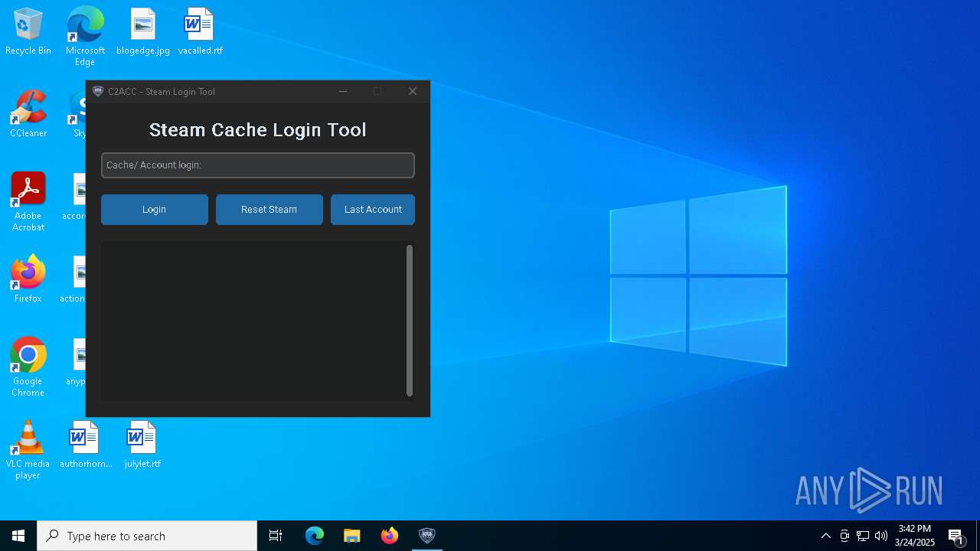Minimize the C2ACC Steam Login Tool window

pyautogui.click(x=343, y=91)
